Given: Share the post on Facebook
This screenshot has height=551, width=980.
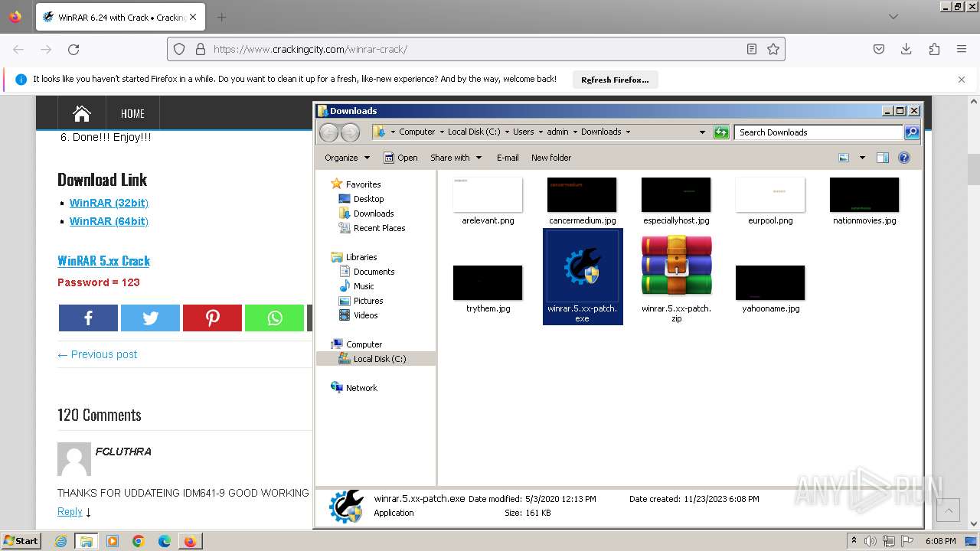Looking at the screenshot, I should (x=88, y=318).
